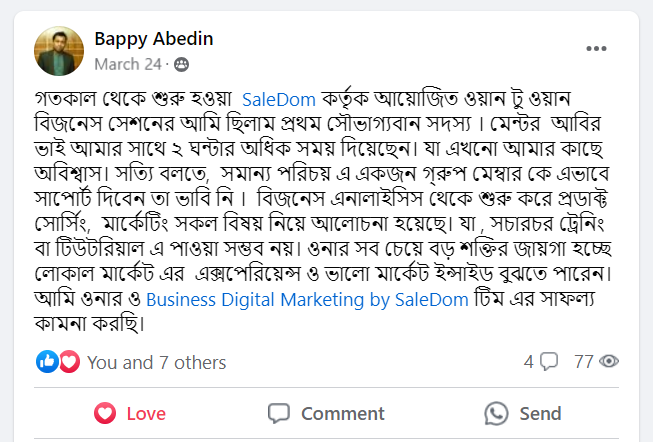Click Bappy Abedin's profile picture
653x442 pixels.
click(x=59, y=51)
